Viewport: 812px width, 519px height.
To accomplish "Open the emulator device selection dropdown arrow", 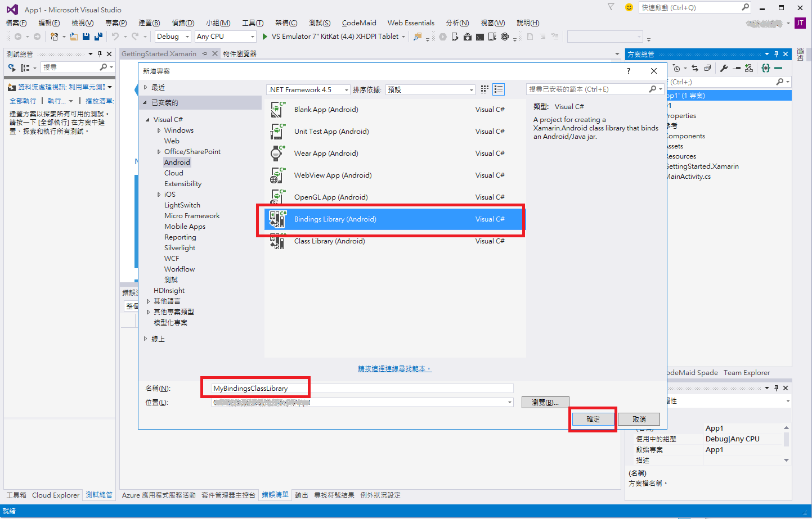I will click(403, 37).
